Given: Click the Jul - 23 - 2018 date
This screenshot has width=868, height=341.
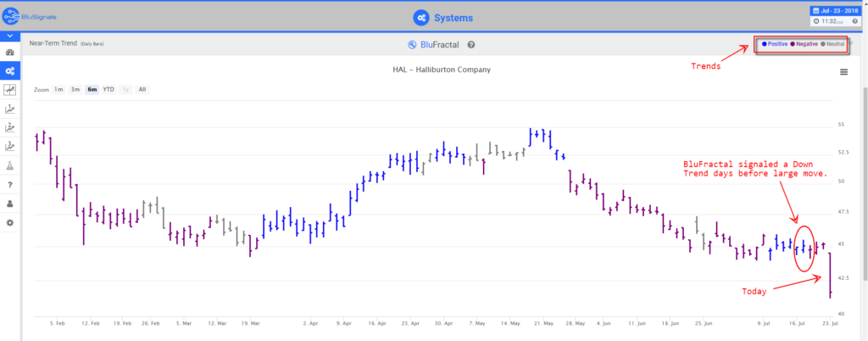Looking at the screenshot, I should tap(838, 10).
